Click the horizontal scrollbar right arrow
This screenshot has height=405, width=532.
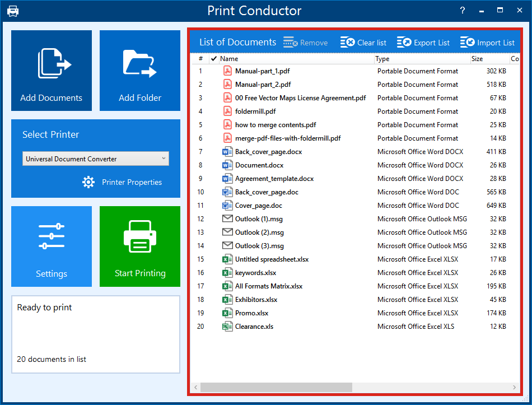[x=515, y=387]
